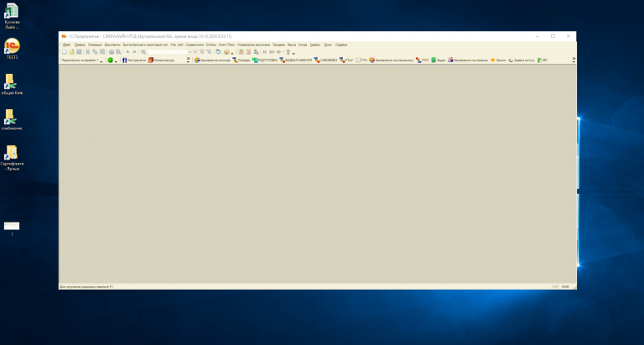
Task: Click the Cut scissors icon
Action: point(87,52)
